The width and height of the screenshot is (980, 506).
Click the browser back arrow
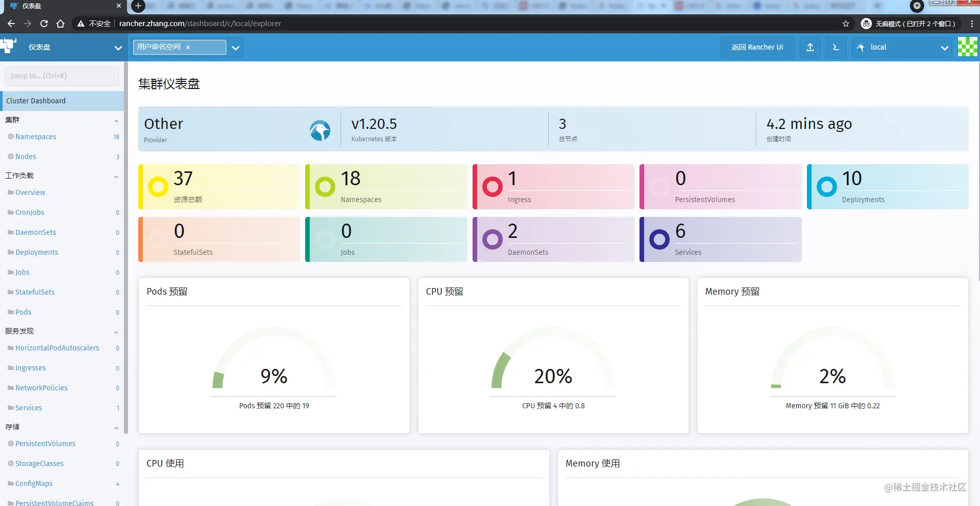(x=11, y=24)
